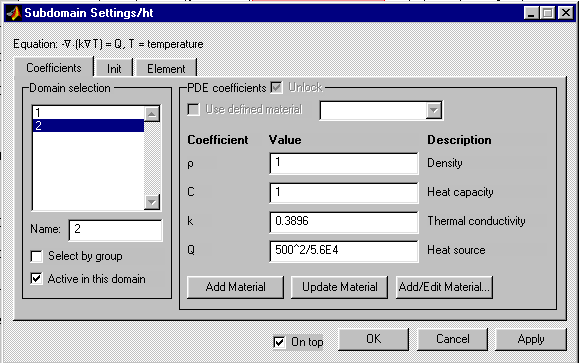Click the Name input field
The width and height of the screenshot is (579, 363).
(x=116, y=230)
